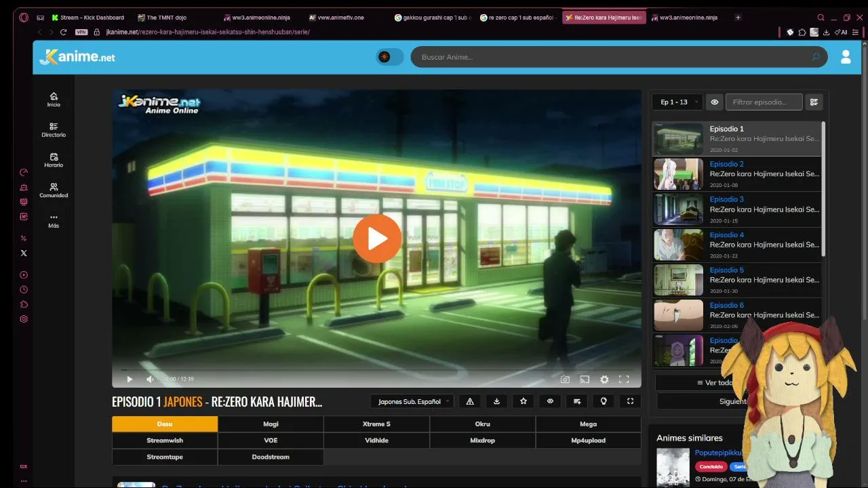Open Episodio 2 in the episode list
This screenshot has width=868, height=488.
coord(737,174)
